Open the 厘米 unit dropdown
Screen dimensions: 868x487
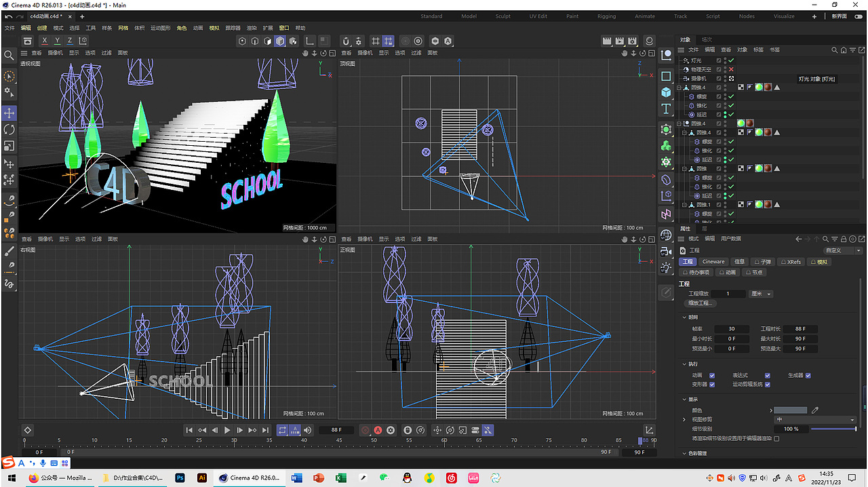pos(761,294)
